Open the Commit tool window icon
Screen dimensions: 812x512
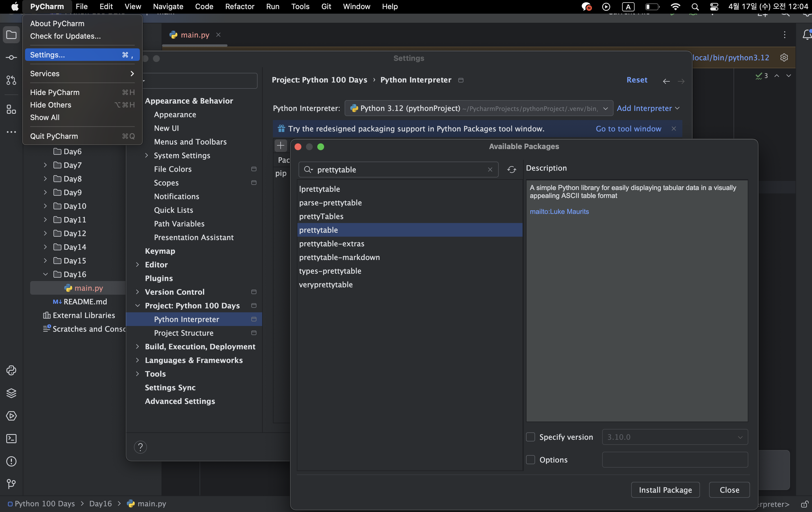coord(11,58)
